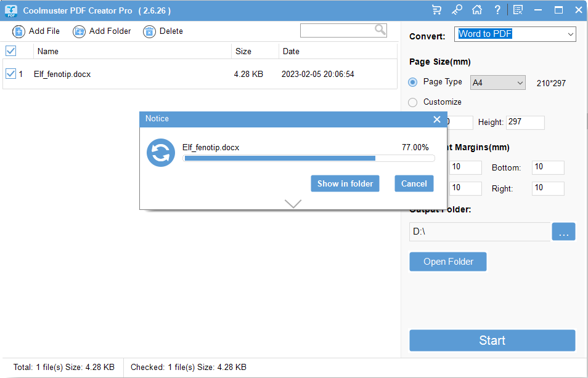This screenshot has height=378, width=588.
Task: Click the Checked files status bar entry
Action: coord(188,367)
